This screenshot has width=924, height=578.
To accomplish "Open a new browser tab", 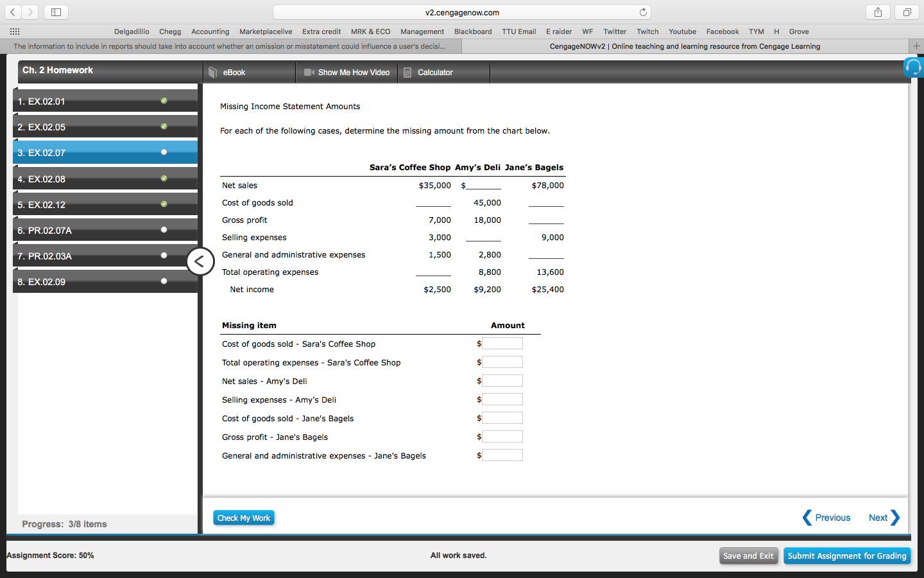I will 917,46.
